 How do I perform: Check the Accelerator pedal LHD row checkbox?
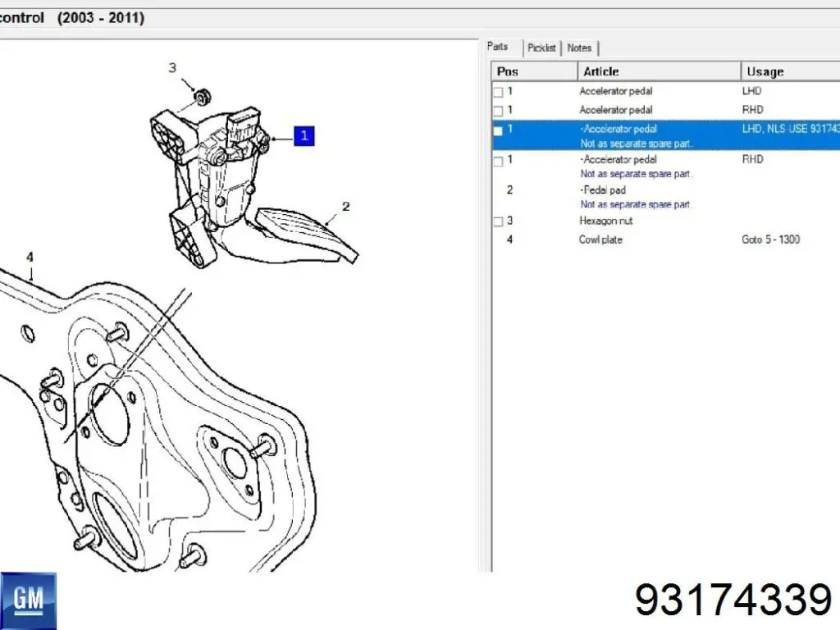coord(498,92)
